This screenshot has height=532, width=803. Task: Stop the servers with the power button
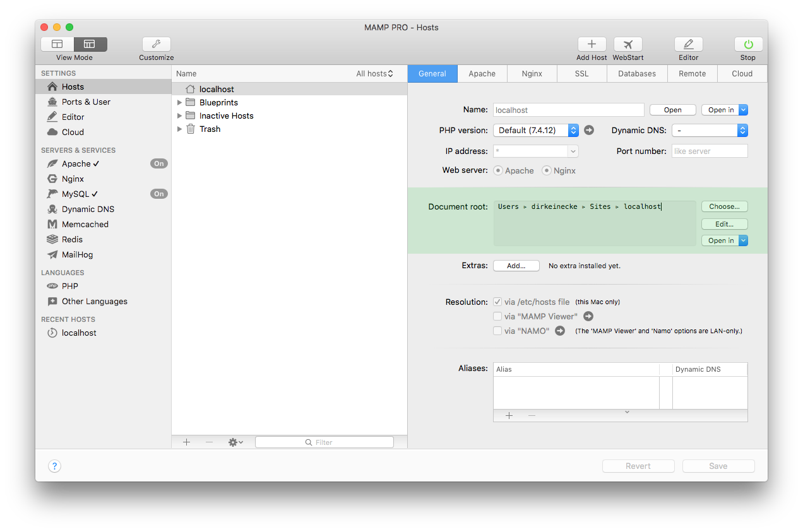747,44
